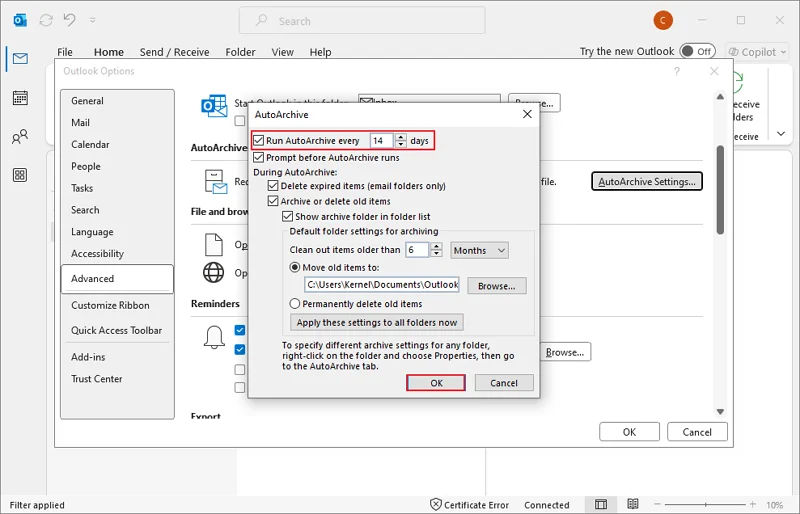The image size is (800, 514).
Task: Click the globe icon in File and browser section
Action: click(213, 272)
